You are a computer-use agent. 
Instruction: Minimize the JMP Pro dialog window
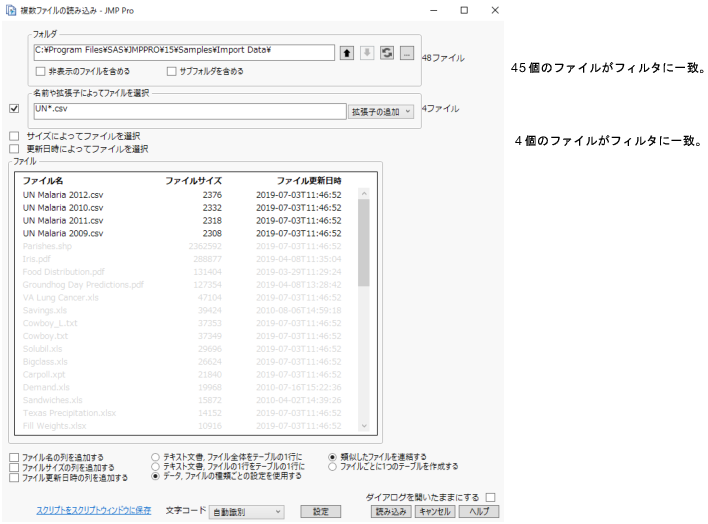point(433,10)
